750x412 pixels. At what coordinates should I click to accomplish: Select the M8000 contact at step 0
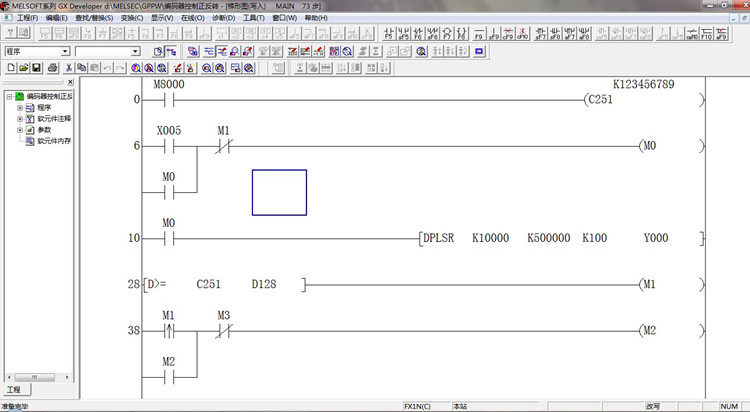click(x=168, y=100)
